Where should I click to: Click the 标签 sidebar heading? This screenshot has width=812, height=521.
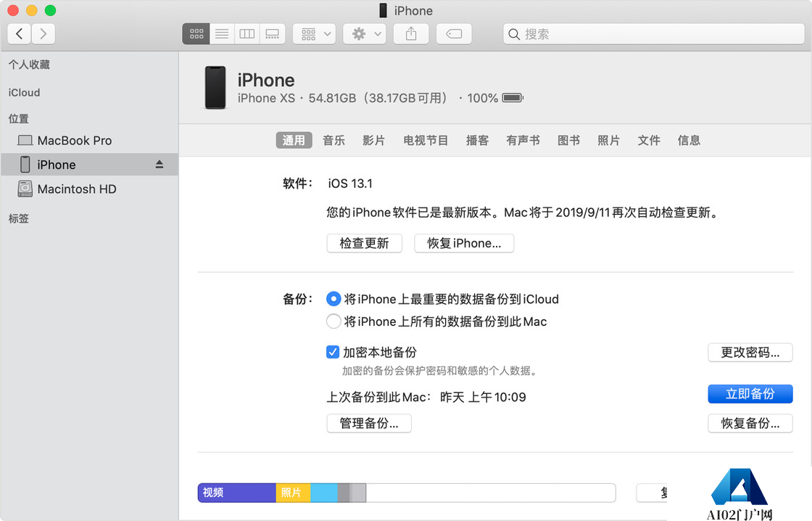pyautogui.click(x=19, y=218)
